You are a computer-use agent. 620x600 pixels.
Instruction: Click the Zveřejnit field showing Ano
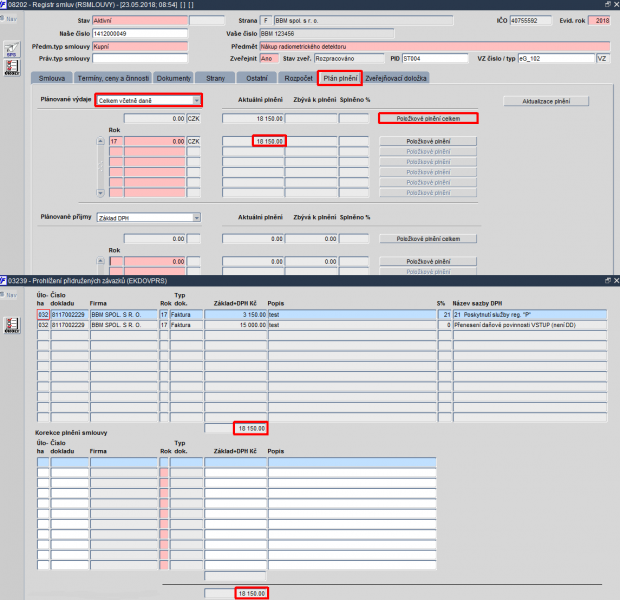(269, 59)
